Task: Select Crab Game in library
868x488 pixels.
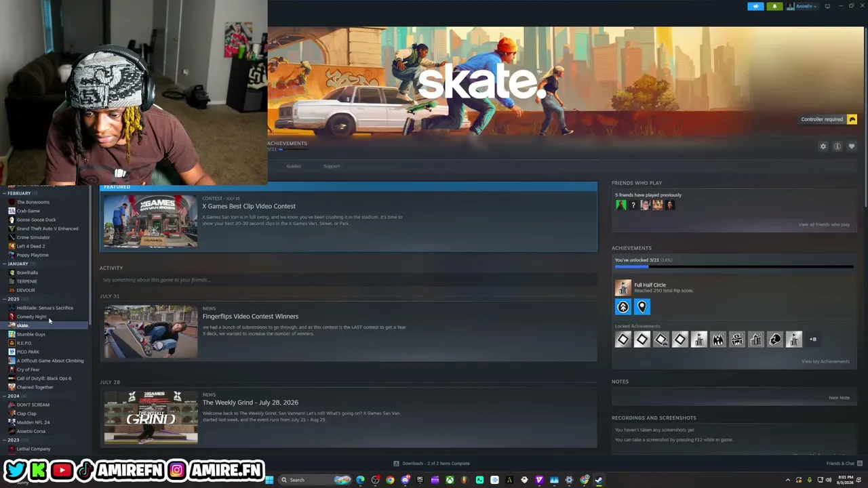Action: click(x=28, y=211)
